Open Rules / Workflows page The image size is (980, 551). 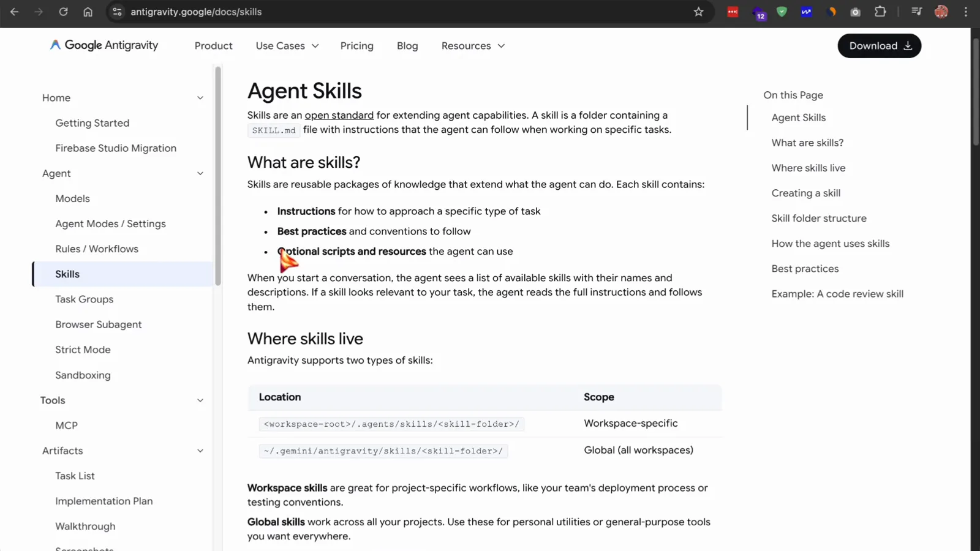[x=97, y=249]
